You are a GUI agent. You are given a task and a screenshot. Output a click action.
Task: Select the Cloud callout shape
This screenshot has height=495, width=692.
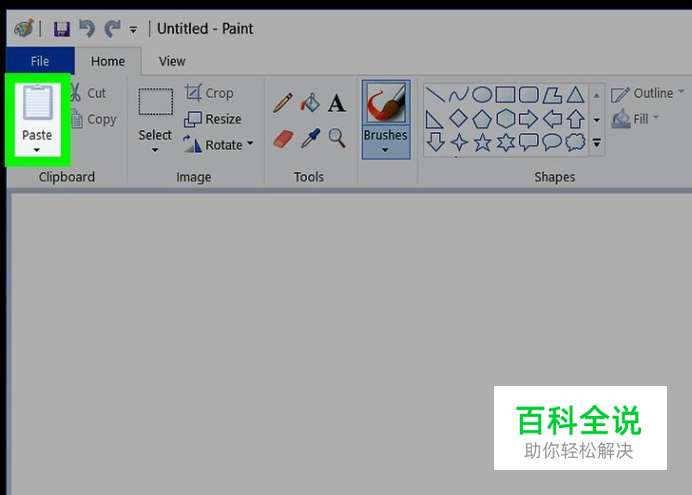click(x=575, y=142)
